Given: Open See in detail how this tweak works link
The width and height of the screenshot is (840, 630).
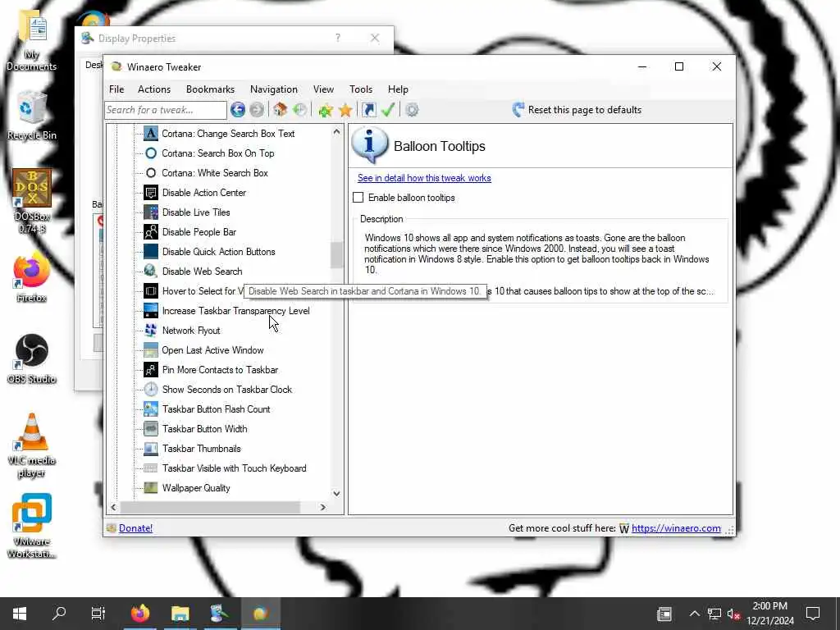Looking at the screenshot, I should (x=424, y=178).
